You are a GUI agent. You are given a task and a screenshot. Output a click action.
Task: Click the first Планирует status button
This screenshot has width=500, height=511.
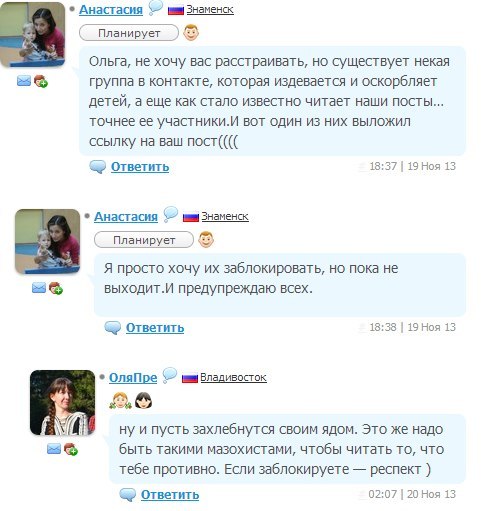click(x=129, y=33)
